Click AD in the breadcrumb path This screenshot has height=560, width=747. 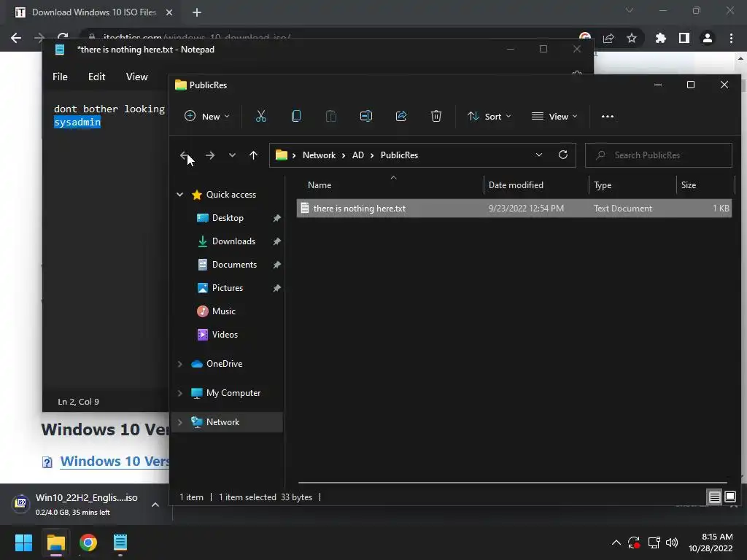(357, 155)
